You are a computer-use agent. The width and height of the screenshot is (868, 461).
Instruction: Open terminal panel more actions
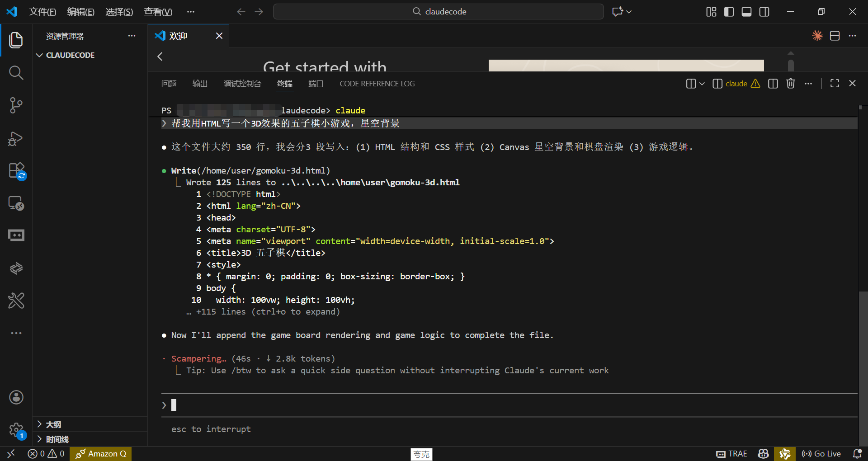tap(808, 84)
